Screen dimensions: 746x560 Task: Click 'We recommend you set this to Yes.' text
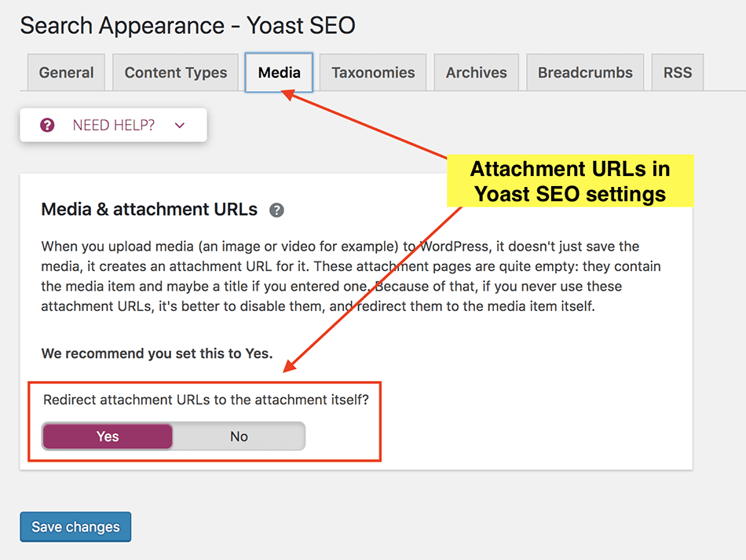tap(157, 353)
